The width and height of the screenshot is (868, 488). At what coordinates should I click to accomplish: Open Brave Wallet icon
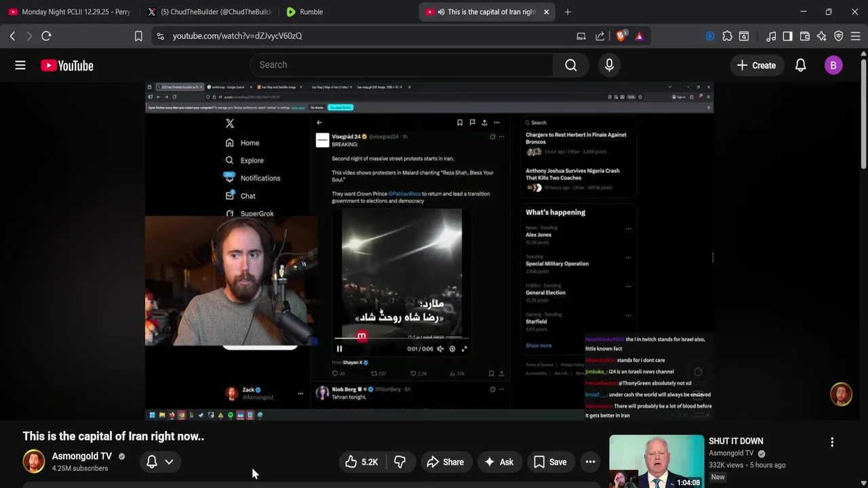(805, 36)
